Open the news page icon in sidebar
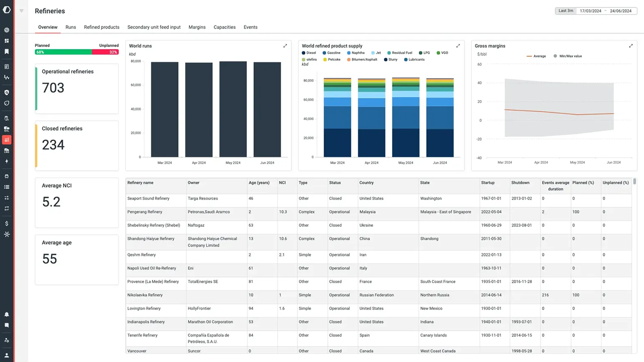The image size is (644, 362). click(7, 67)
